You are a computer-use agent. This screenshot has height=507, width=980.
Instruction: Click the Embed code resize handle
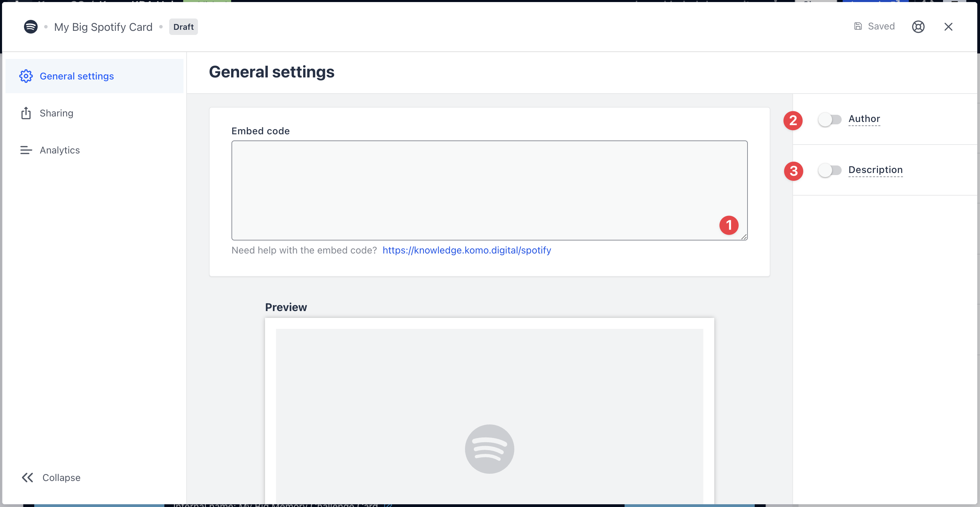coord(744,237)
